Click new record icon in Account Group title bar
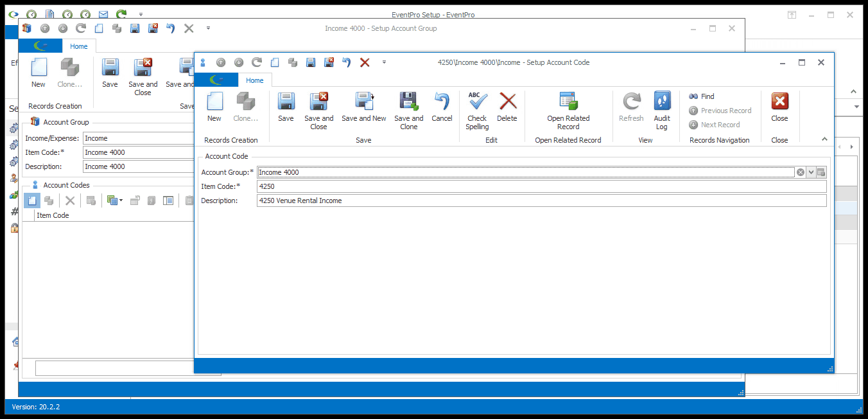868x419 pixels. (99, 28)
